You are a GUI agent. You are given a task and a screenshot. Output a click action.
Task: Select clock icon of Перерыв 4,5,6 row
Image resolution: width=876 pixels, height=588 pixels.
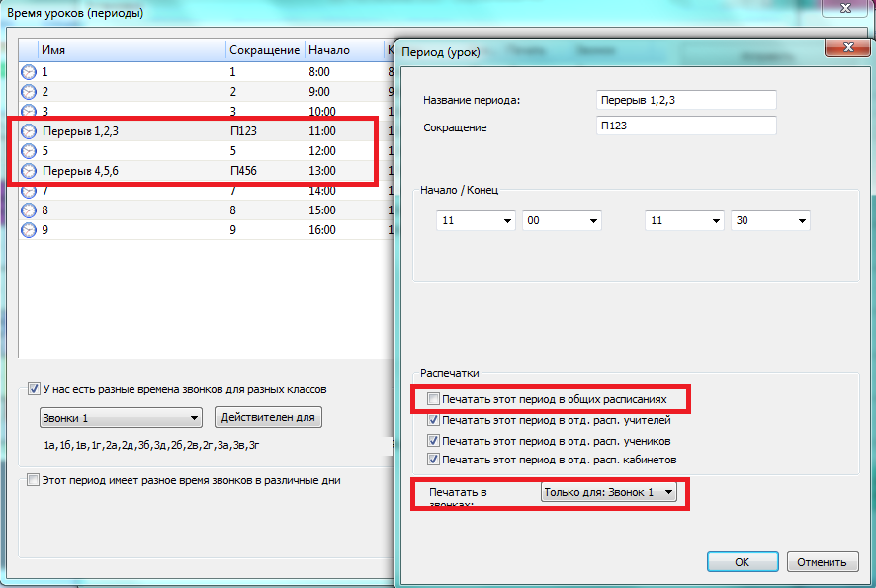pos(29,171)
